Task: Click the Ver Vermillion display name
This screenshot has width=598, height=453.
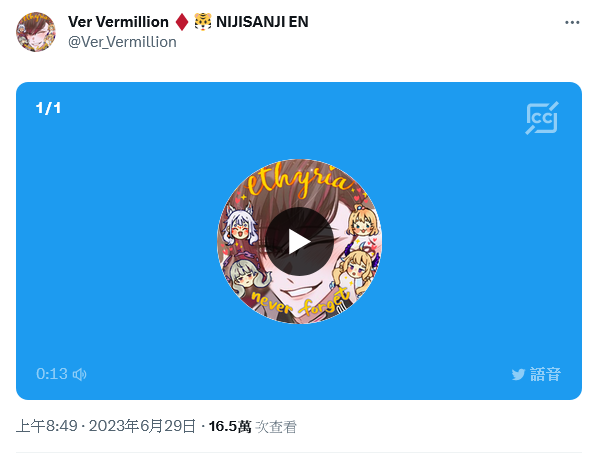Action: (118, 22)
